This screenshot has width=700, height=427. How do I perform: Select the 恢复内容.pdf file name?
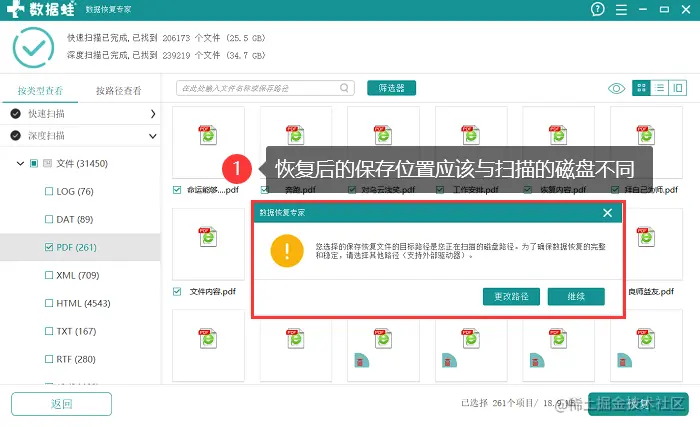(563, 190)
